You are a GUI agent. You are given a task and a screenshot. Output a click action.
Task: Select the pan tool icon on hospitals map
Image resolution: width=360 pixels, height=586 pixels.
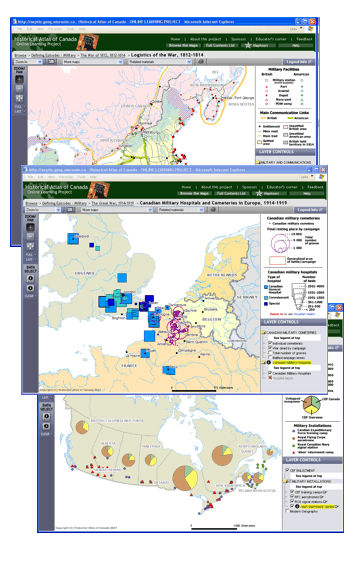(x=30, y=246)
